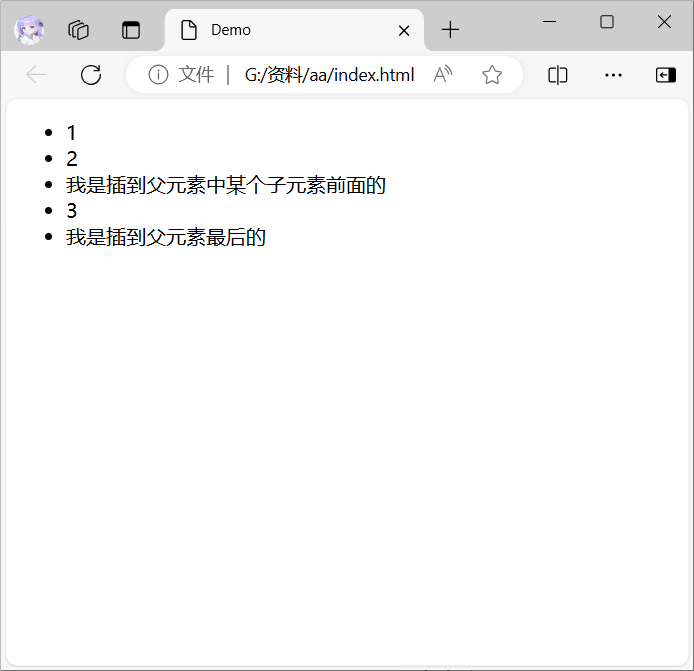Open the browser profile avatar
This screenshot has height=671, width=694.
coord(29,30)
